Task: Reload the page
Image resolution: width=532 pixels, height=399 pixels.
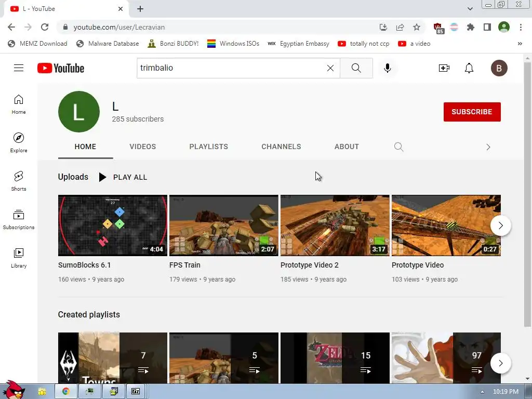Action: (x=45, y=27)
